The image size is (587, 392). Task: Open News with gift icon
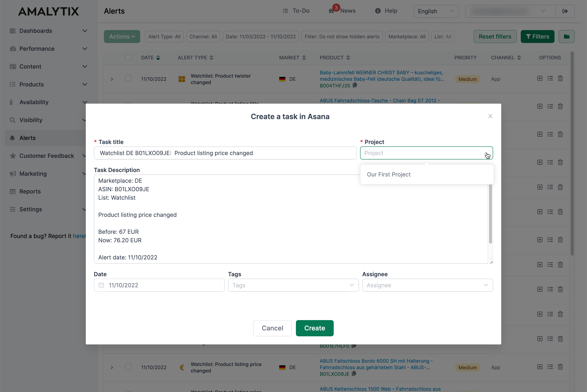pos(342,11)
